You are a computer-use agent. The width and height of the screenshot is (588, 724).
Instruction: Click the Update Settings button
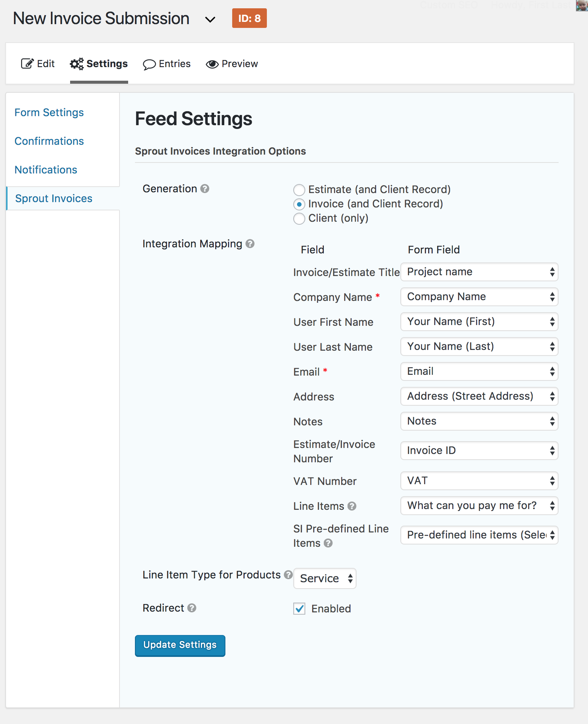[x=180, y=645]
